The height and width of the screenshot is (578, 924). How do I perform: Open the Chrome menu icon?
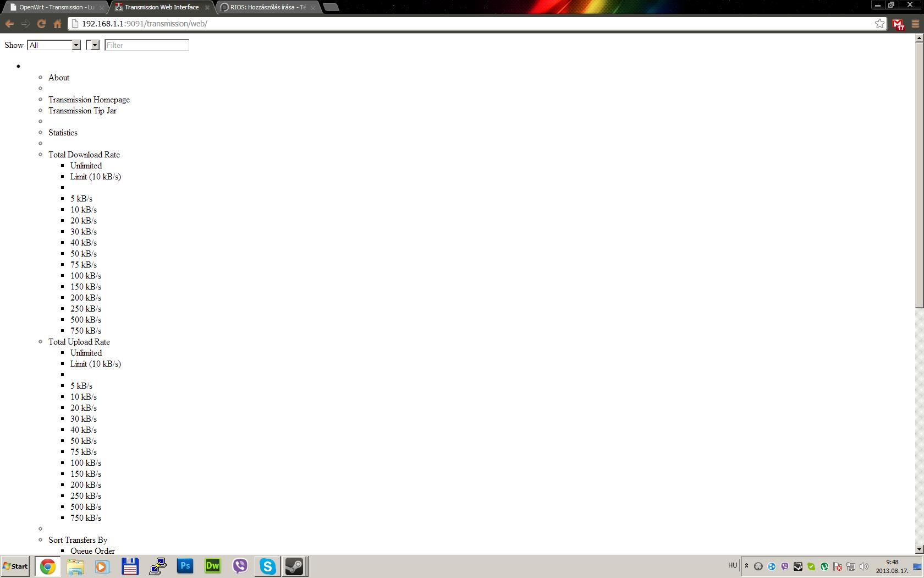(x=915, y=24)
